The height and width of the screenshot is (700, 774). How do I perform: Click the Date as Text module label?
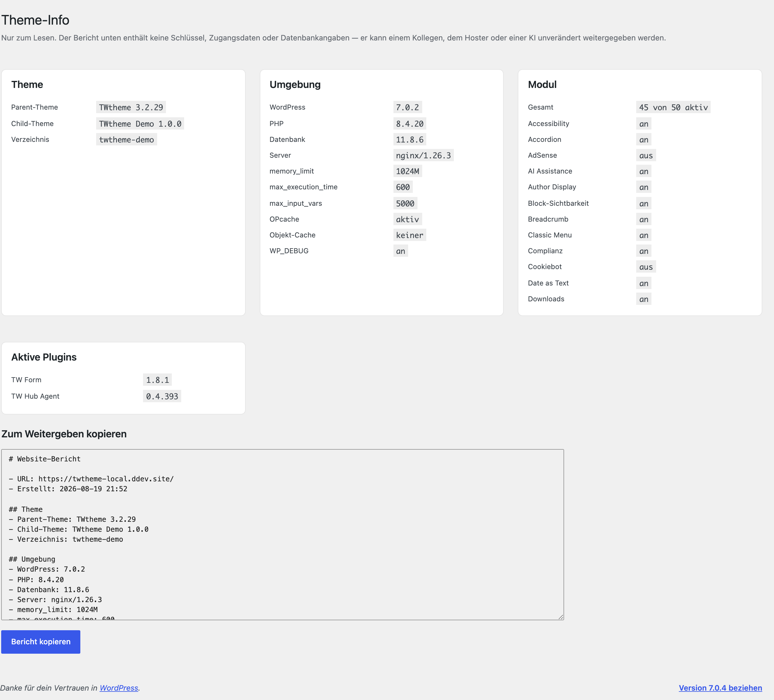pyautogui.click(x=548, y=283)
